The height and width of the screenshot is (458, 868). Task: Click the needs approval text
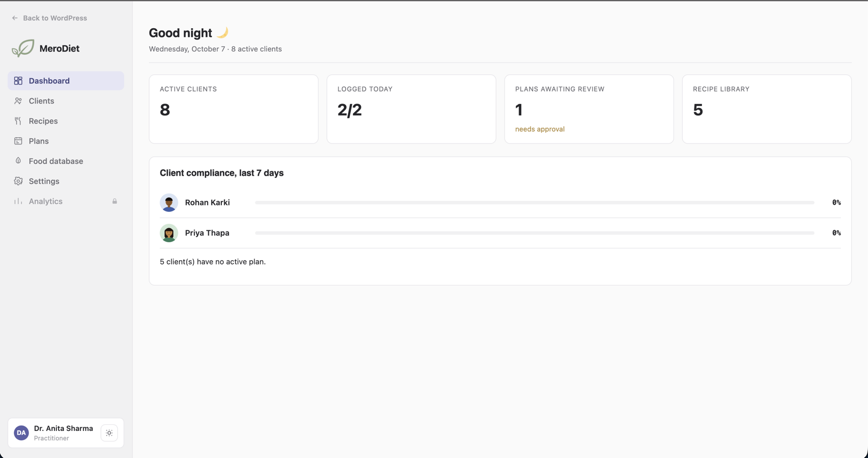tap(540, 129)
